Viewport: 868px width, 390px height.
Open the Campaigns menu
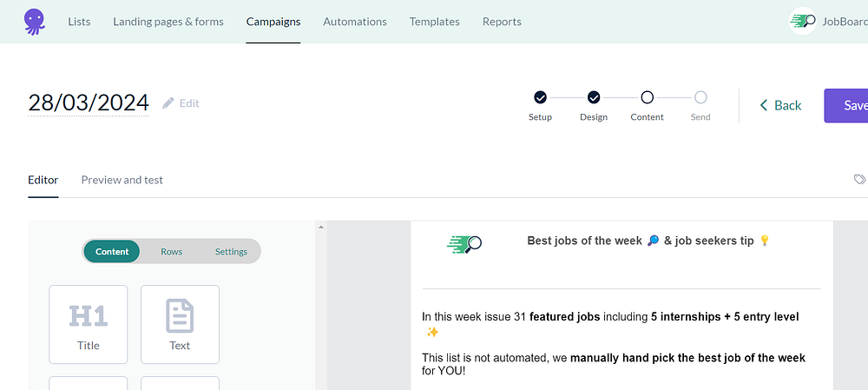pyautogui.click(x=273, y=22)
